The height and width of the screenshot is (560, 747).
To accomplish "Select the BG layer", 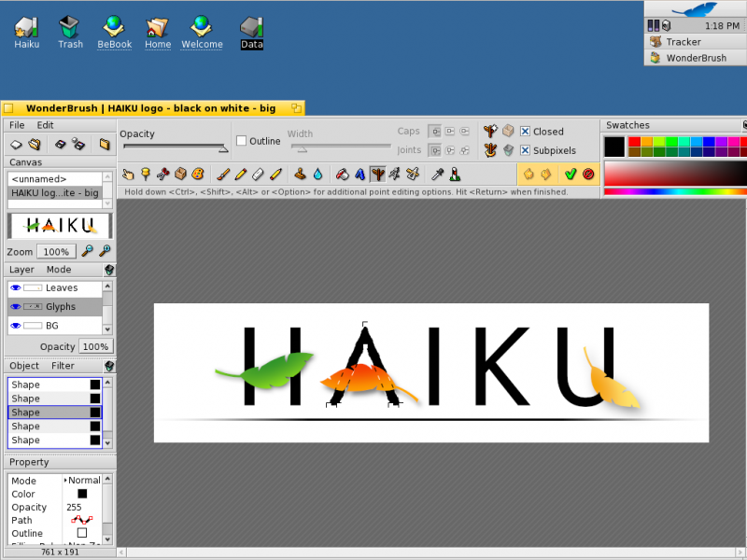I will coord(55,326).
